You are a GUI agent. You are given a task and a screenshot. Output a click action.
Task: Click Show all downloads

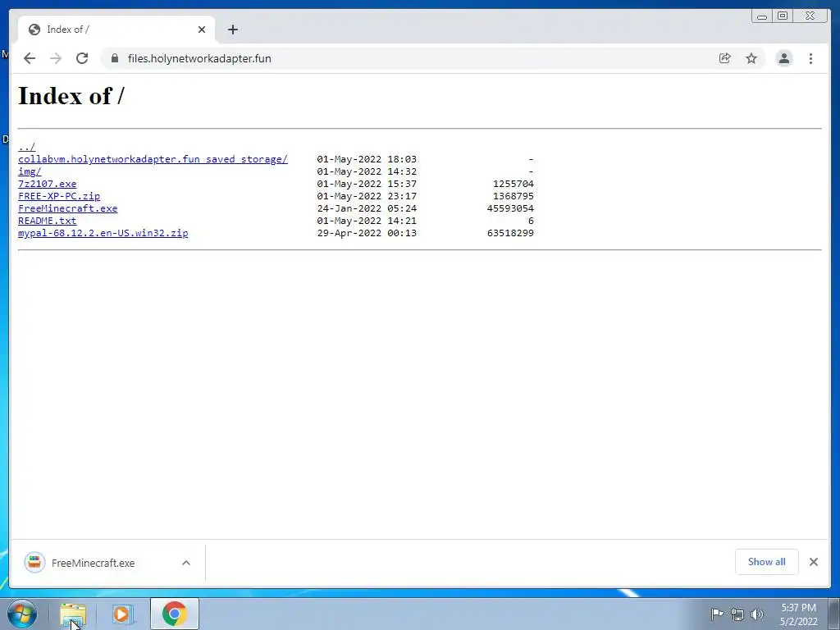click(x=767, y=562)
